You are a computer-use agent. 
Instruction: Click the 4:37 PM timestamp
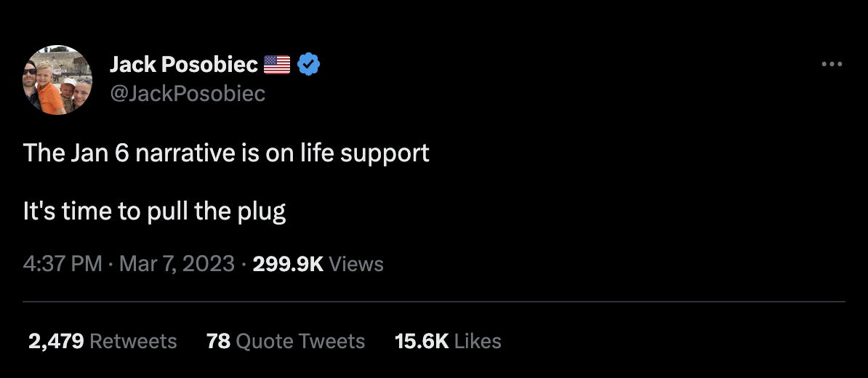(63, 263)
